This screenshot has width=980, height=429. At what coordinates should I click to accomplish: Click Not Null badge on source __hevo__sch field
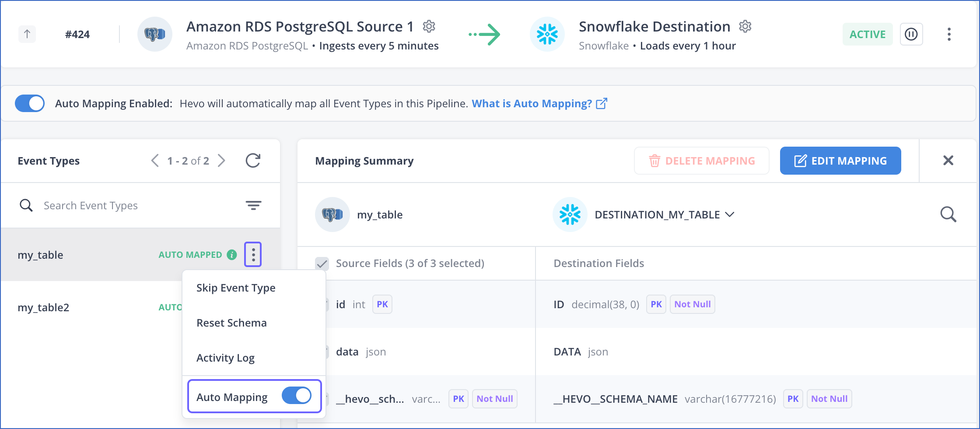click(495, 399)
